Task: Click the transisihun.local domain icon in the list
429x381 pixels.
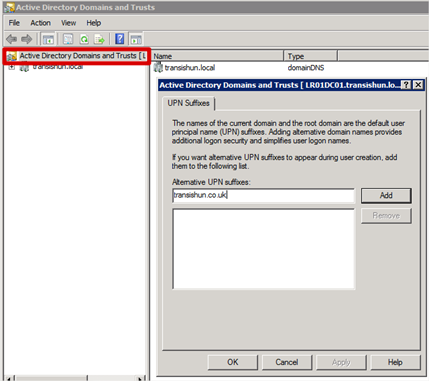Action: click(158, 68)
